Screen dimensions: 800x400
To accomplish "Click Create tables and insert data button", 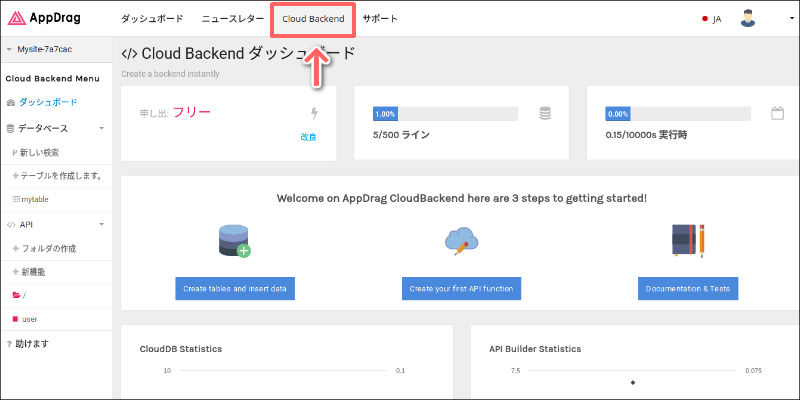I will pos(235,289).
